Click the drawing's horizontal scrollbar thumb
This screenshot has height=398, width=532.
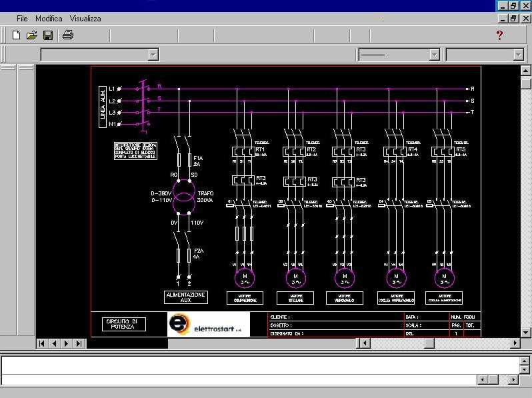pos(429,343)
